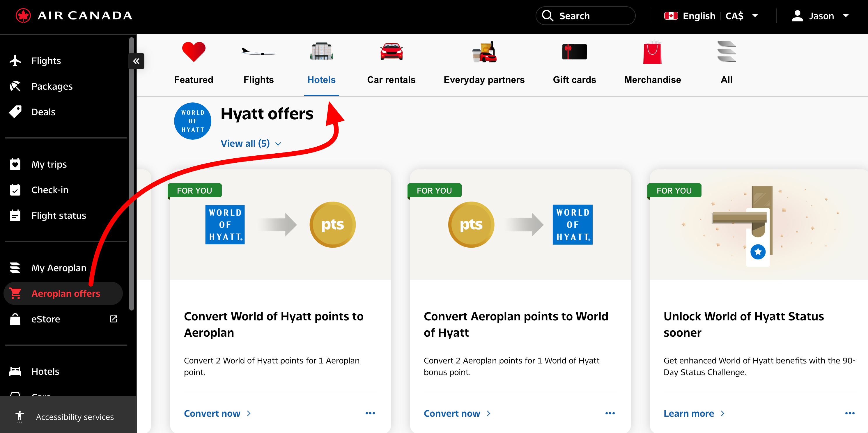
Task: Open Check-in in the sidebar
Action: [x=50, y=190]
